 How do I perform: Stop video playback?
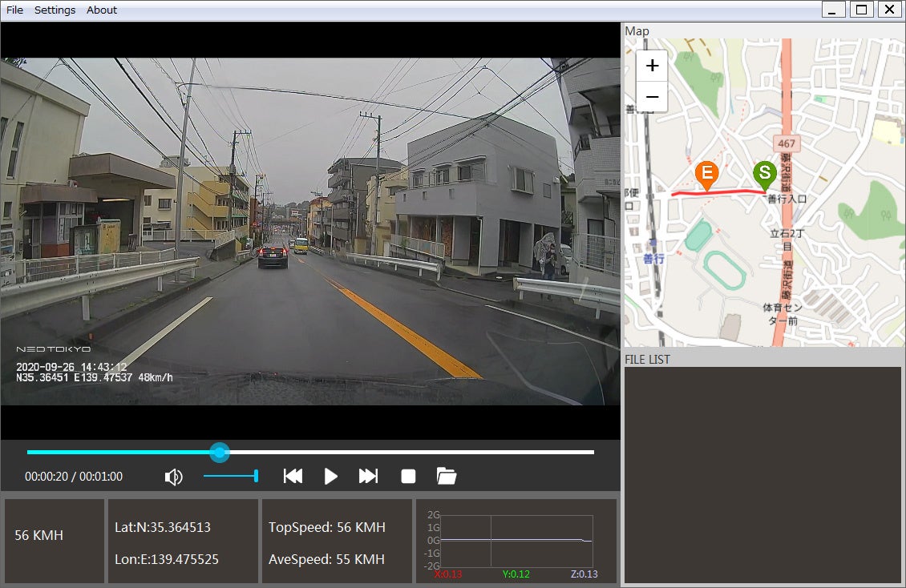pyautogui.click(x=408, y=477)
